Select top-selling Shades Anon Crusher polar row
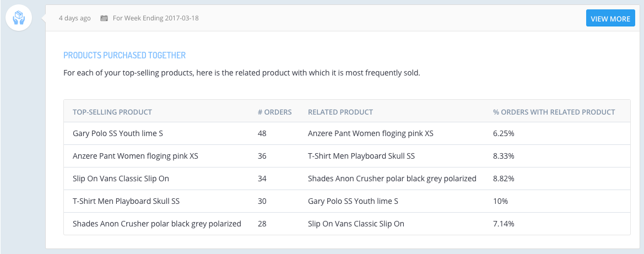Image resolution: width=644 pixels, height=254 pixels. coord(347,224)
